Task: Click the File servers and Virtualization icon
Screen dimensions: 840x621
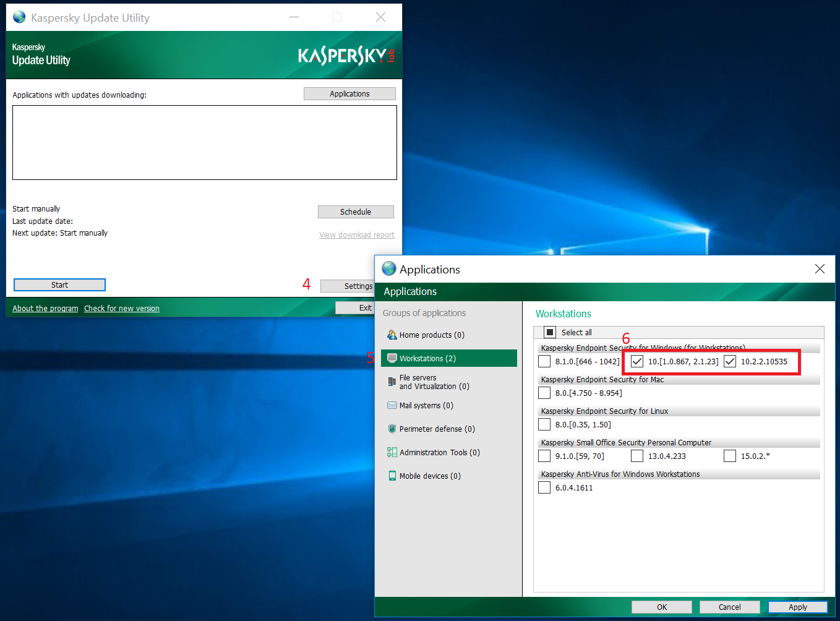Action: [x=392, y=382]
